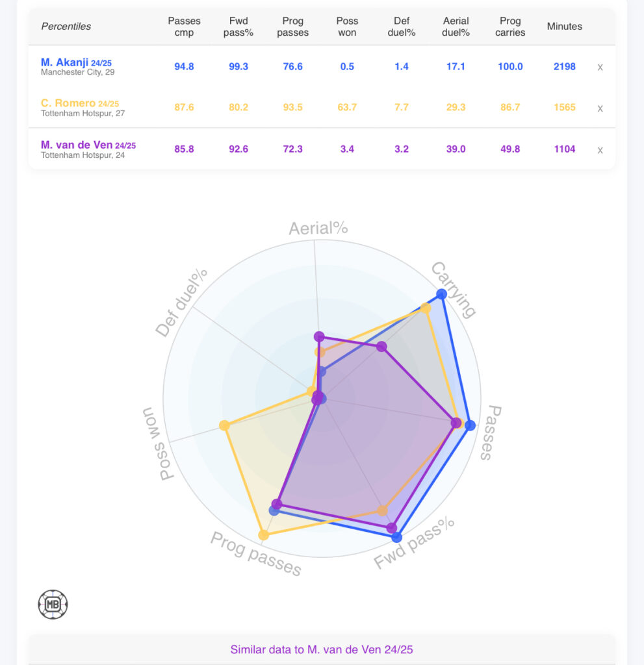
Task: Open C. Romero 24/25 player link
Action: [x=79, y=103]
